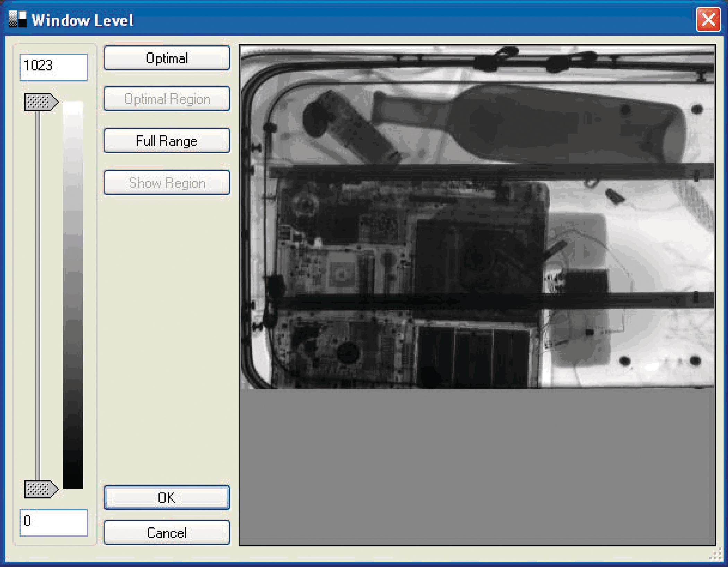Cancel the Window Level dialog
The height and width of the screenshot is (567, 728).
[x=166, y=533]
